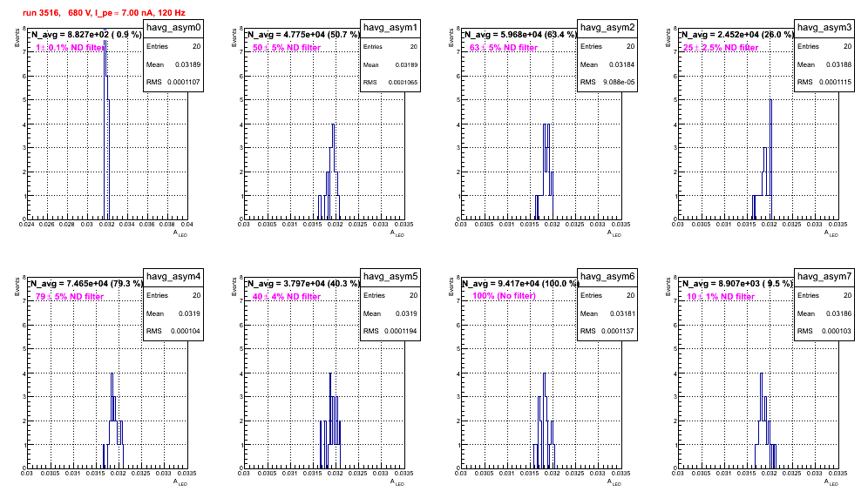Click Mean value 0.03188 in havg_asym3 box
The height and width of the screenshot is (498, 868).
(838, 64)
